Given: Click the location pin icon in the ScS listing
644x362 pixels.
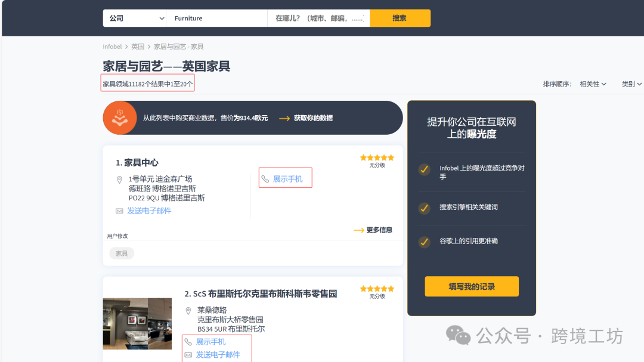Looking at the screenshot, I should pos(189,310).
